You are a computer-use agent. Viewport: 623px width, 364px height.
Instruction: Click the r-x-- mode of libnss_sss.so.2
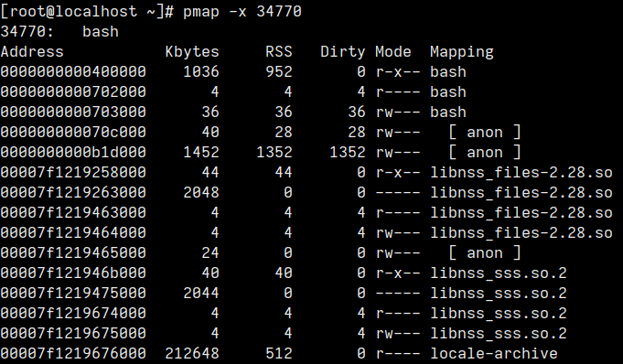[398, 273]
